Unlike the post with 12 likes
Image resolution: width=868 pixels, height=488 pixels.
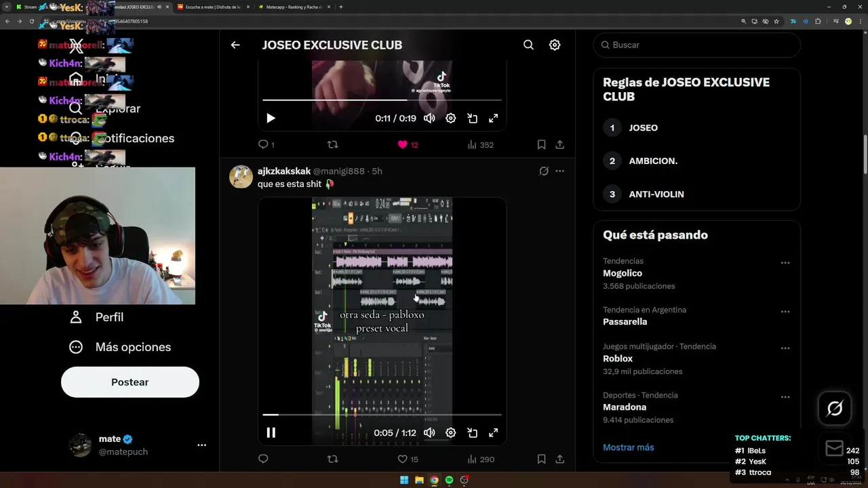407,144
